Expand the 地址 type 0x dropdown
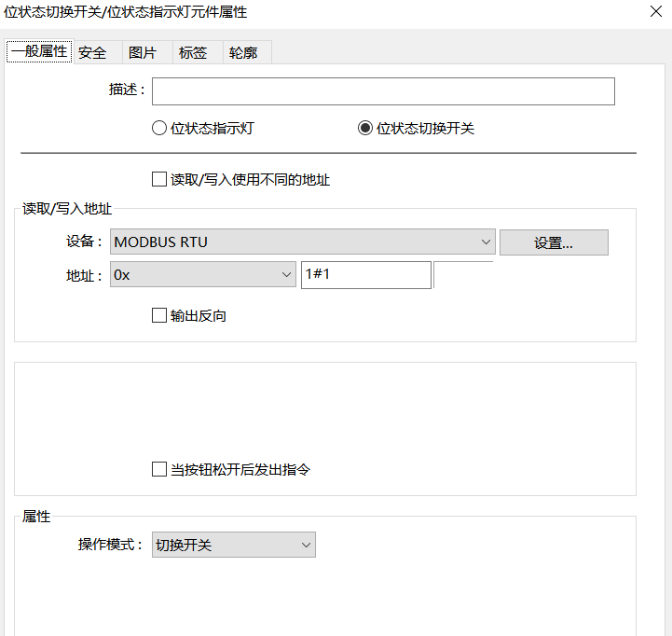The width and height of the screenshot is (672, 636). (202, 274)
